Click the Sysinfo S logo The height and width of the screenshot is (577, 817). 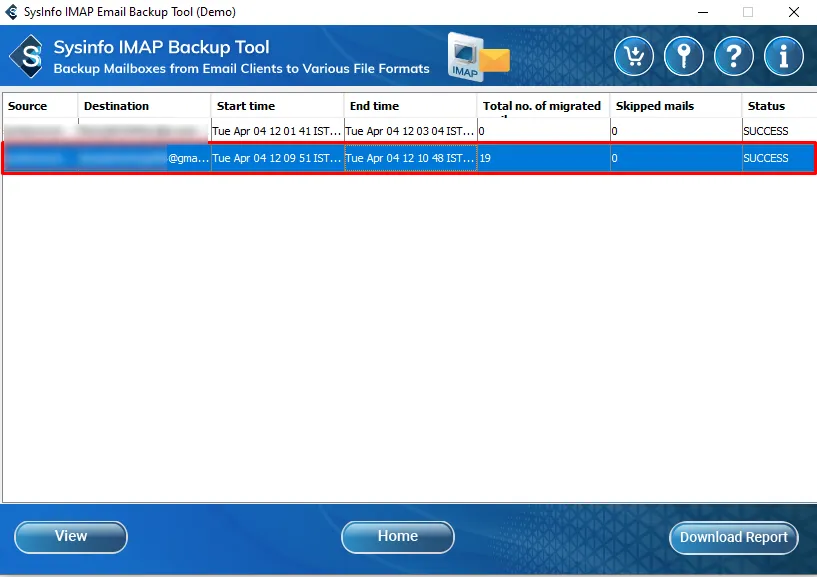28,57
